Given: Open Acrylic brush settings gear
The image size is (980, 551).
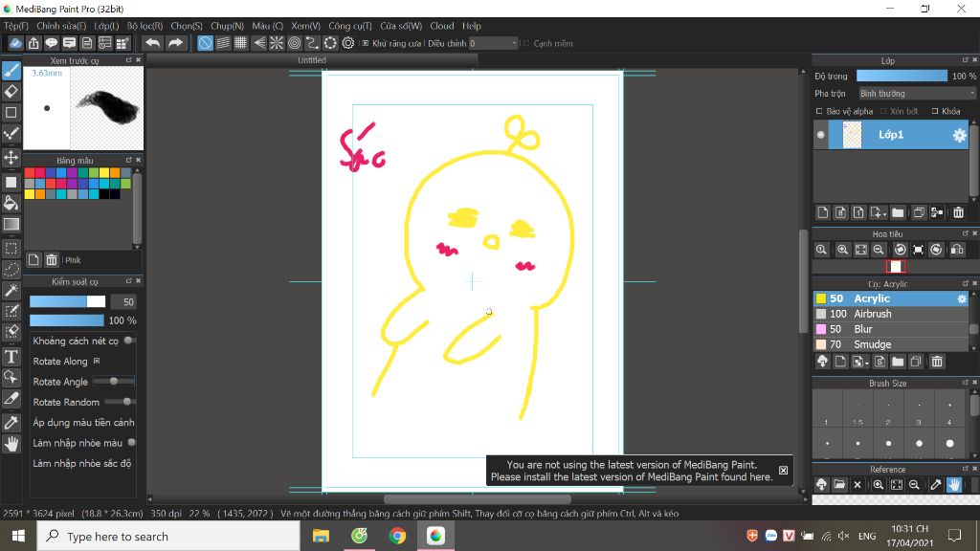Looking at the screenshot, I should (x=962, y=299).
